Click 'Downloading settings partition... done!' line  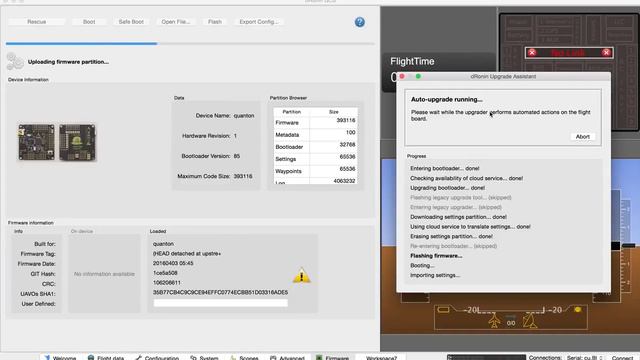point(458,217)
